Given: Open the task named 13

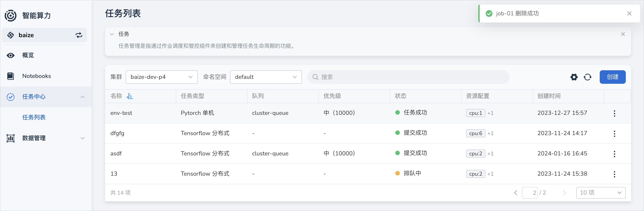Looking at the screenshot, I should tap(114, 174).
